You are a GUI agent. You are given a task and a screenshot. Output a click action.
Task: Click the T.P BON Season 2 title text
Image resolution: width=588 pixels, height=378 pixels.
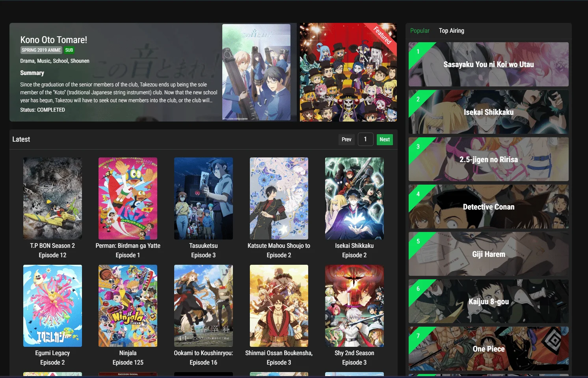point(52,245)
